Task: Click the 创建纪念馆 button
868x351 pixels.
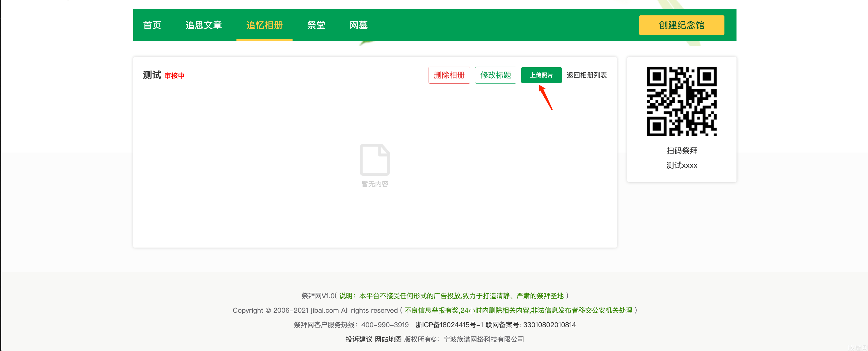Action: coord(681,25)
